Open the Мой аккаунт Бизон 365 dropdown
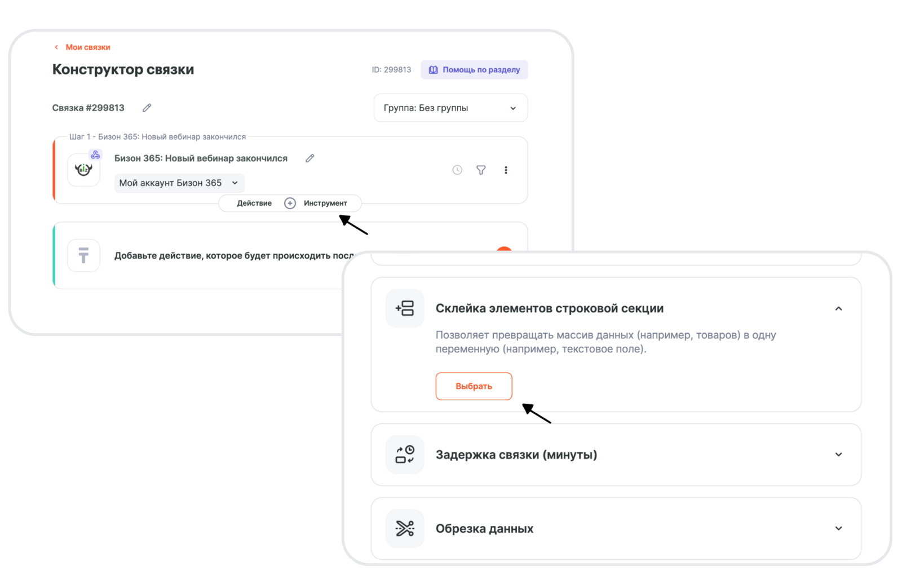 [179, 183]
